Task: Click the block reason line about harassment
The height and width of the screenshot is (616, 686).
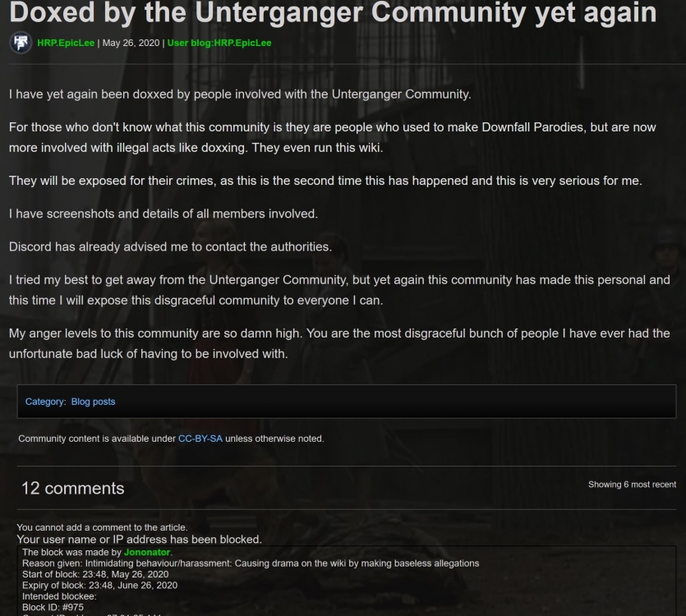Action: point(251,563)
